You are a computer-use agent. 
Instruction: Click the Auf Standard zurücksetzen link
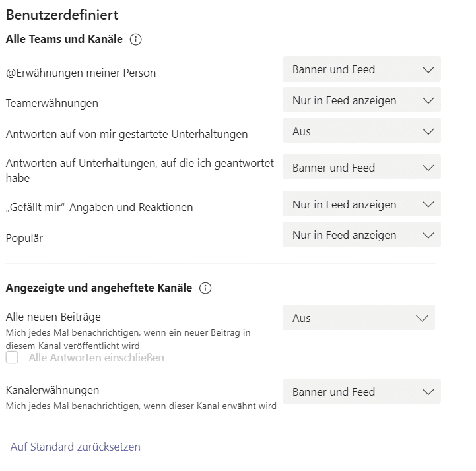point(75,447)
